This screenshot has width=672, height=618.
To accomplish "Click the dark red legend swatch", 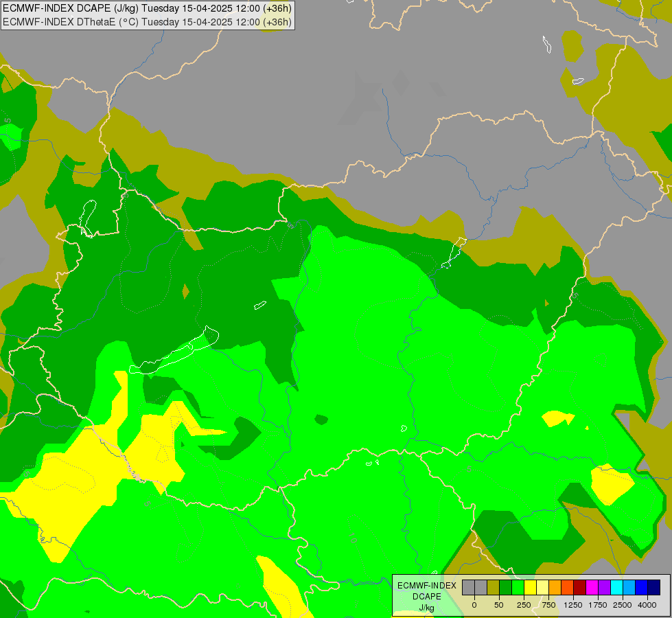I will (x=580, y=587).
